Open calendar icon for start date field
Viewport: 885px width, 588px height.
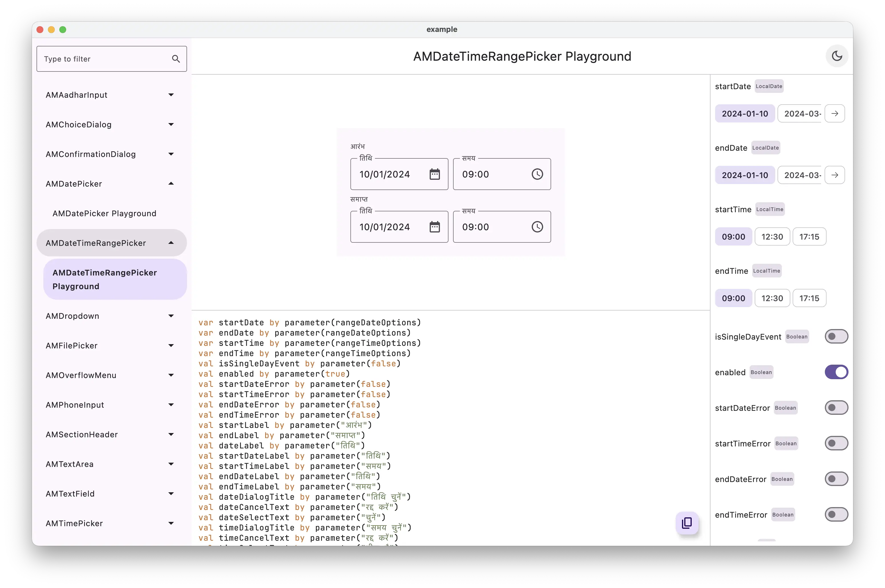click(435, 174)
